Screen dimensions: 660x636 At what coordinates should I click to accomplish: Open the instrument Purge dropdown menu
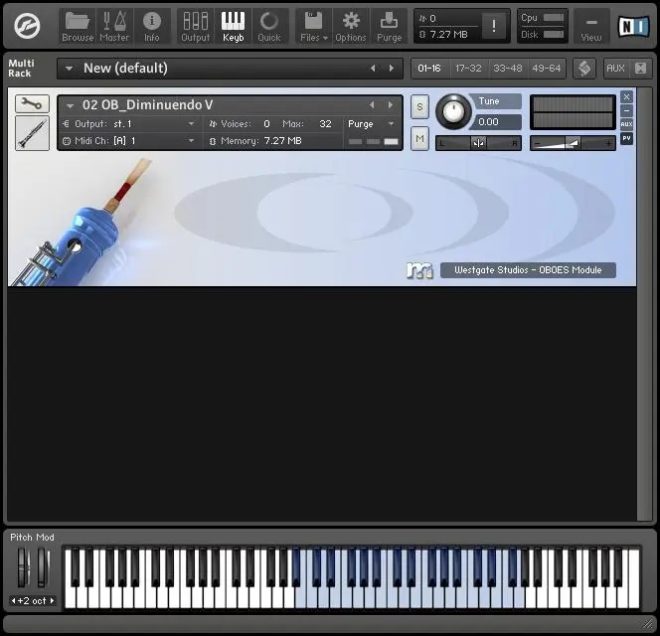[x=370, y=124]
